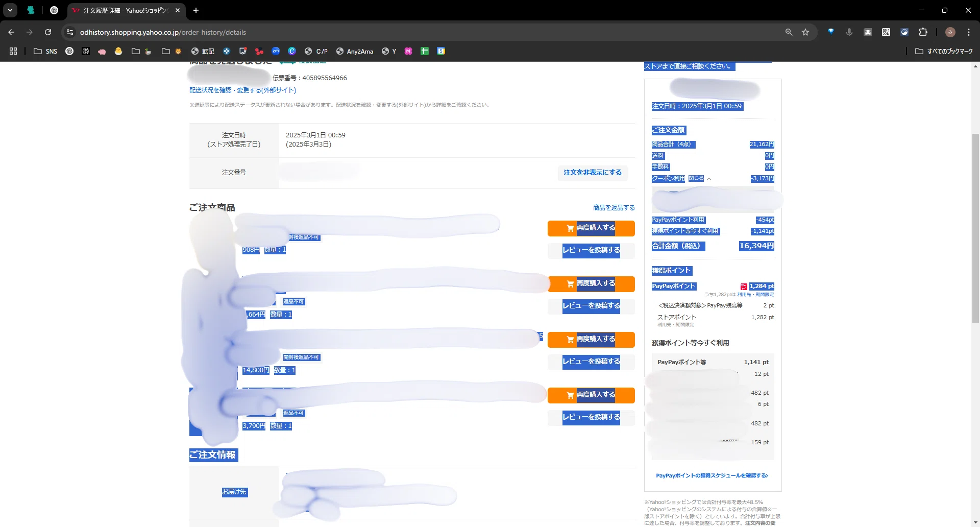Open the tab search dropdown arrow

pos(10,10)
